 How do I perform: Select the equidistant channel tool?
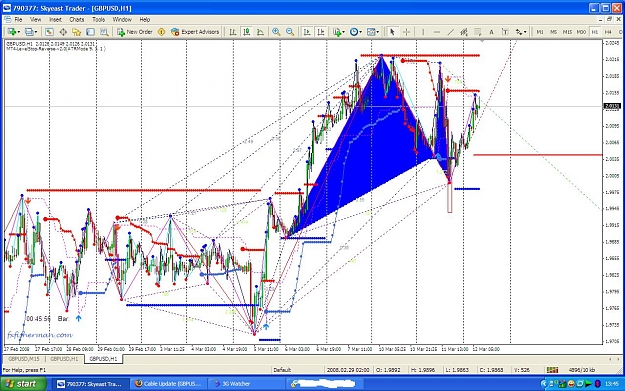[x=464, y=32]
